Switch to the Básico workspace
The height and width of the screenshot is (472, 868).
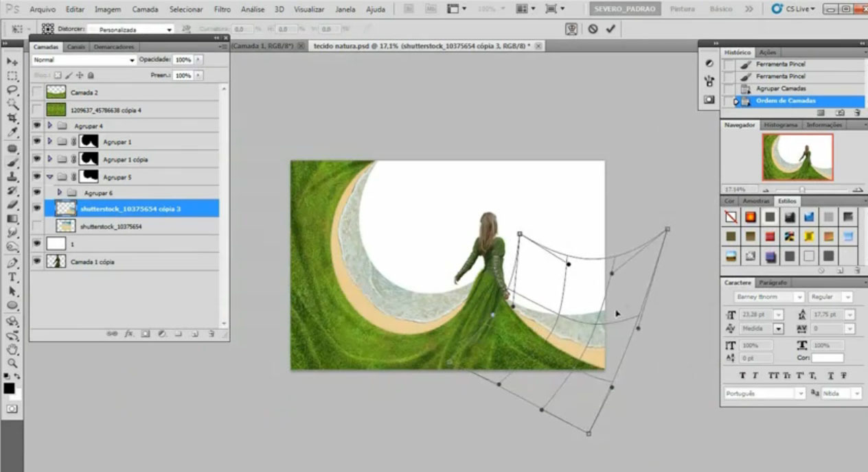pos(721,9)
